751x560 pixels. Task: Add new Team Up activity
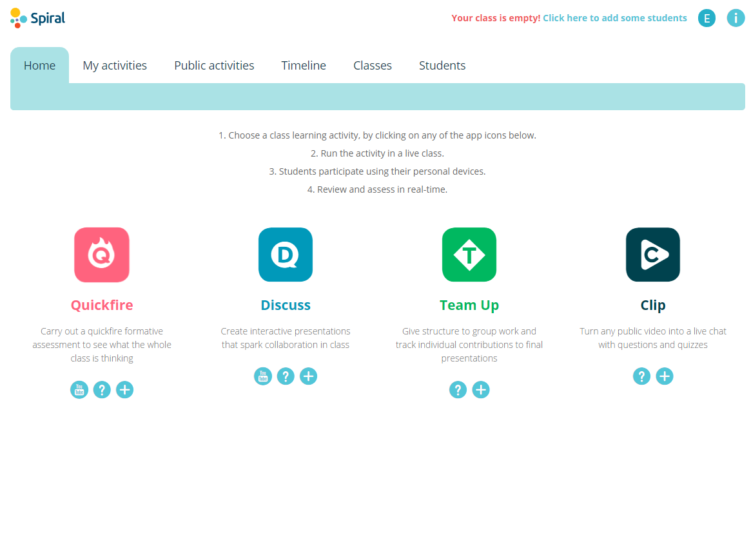coord(481,390)
